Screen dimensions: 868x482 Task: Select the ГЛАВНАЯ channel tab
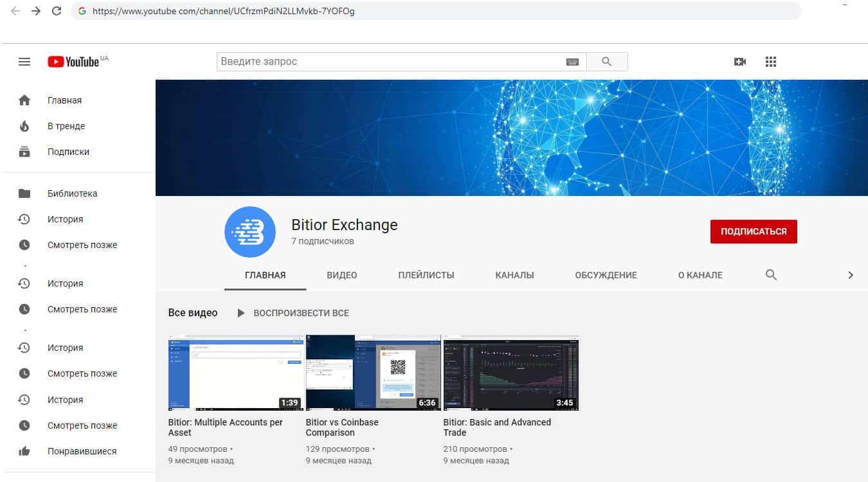coord(266,275)
